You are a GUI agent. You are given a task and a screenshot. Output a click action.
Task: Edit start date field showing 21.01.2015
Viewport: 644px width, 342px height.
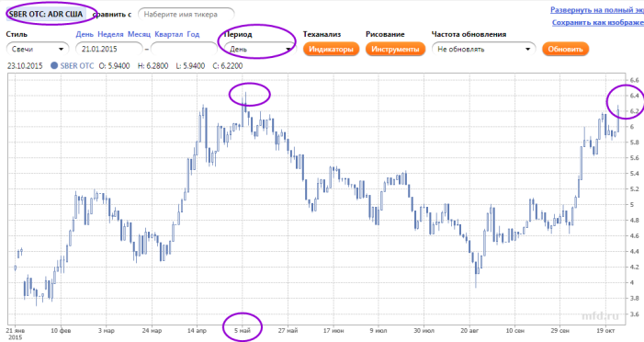(x=109, y=49)
